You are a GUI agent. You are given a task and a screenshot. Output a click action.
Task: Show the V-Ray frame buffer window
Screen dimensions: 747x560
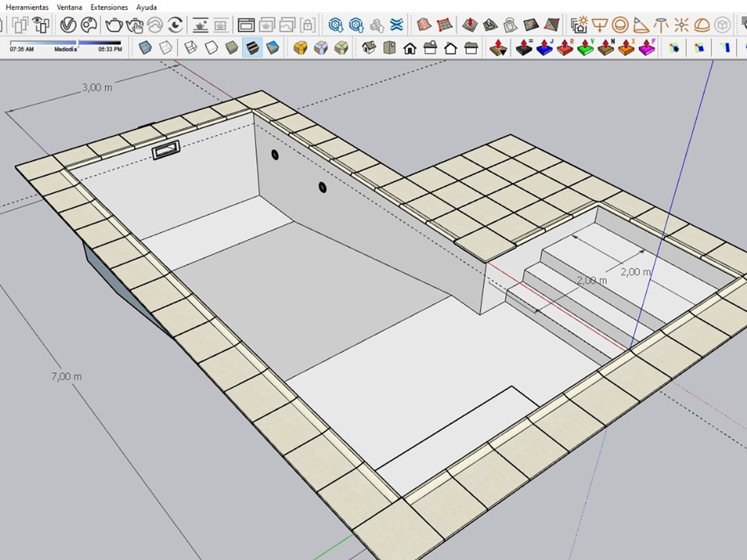point(247,25)
